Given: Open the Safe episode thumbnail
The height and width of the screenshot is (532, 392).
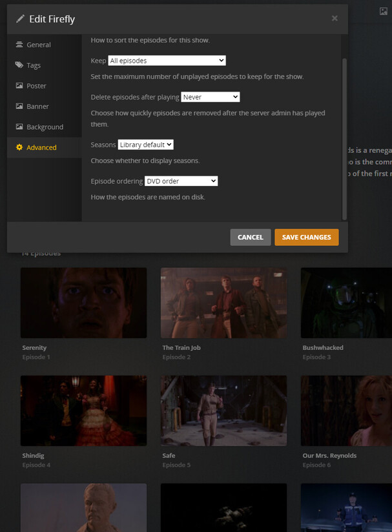Looking at the screenshot, I should [x=223, y=411].
